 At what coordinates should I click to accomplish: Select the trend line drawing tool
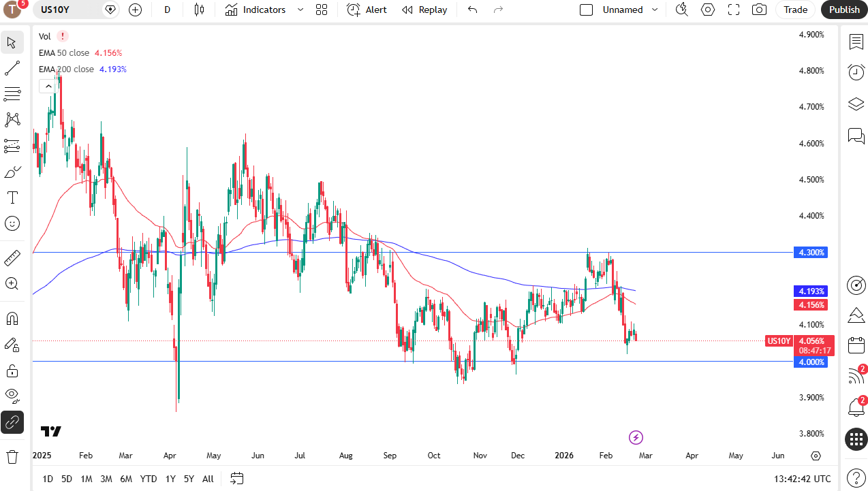[x=12, y=68]
